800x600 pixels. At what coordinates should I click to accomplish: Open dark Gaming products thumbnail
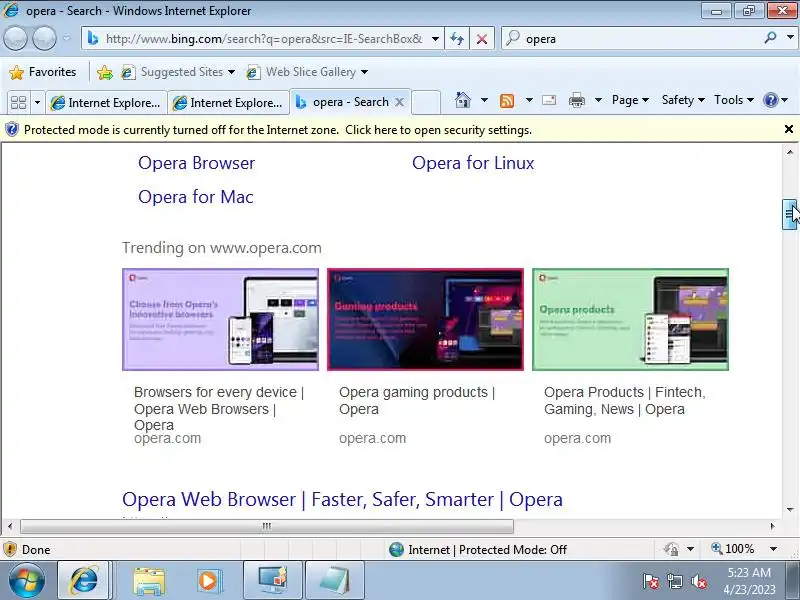click(426, 319)
